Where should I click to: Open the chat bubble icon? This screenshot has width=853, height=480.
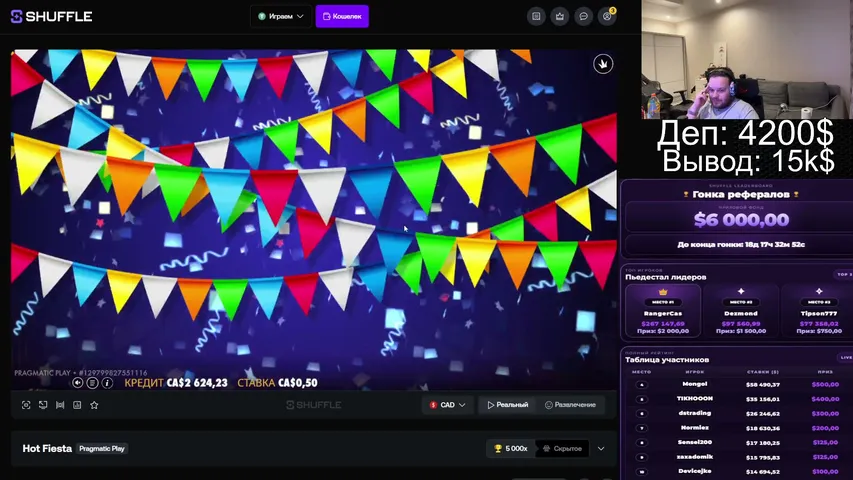click(584, 16)
